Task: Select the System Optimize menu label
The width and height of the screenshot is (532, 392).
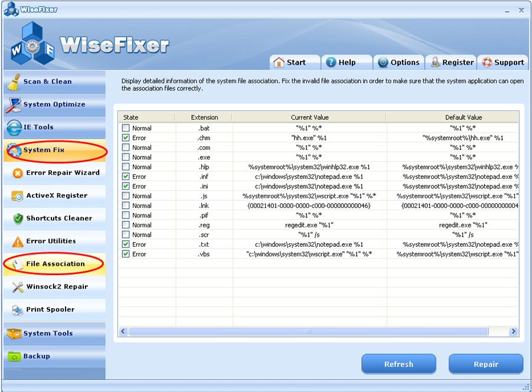Action: tap(54, 104)
